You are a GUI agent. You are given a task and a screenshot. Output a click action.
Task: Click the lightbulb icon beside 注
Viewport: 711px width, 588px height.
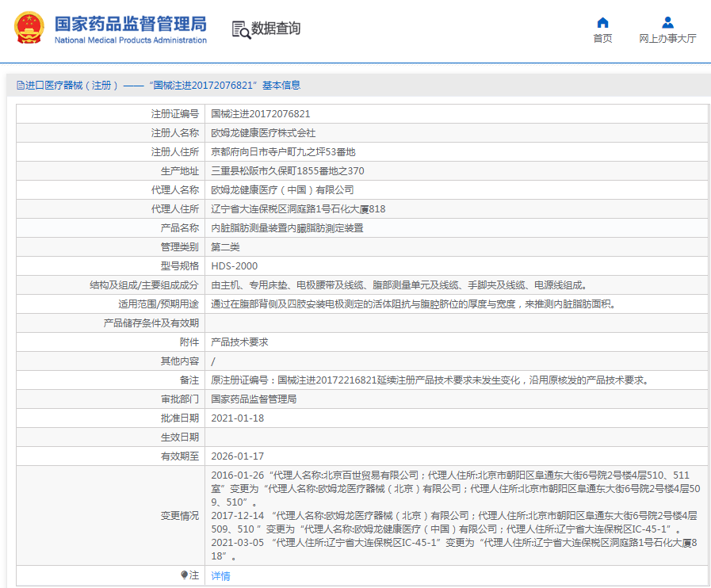pyautogui.click(x=184, y=575)
